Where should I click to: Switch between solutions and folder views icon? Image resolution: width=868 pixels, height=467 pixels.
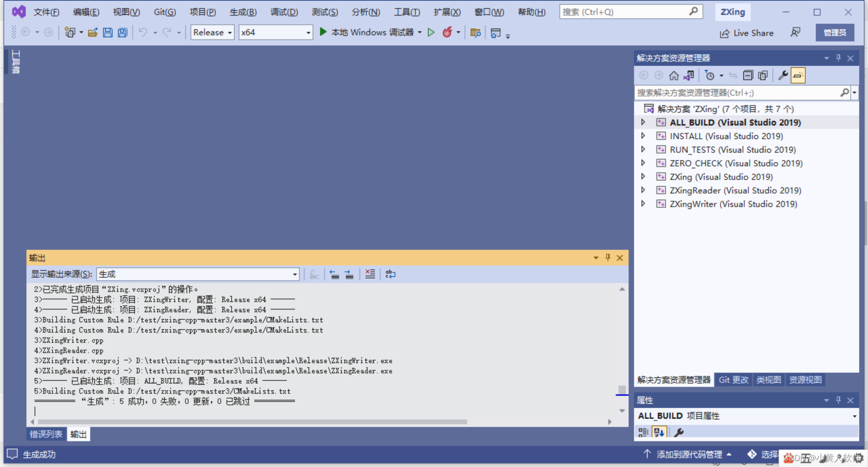point(689,76)
